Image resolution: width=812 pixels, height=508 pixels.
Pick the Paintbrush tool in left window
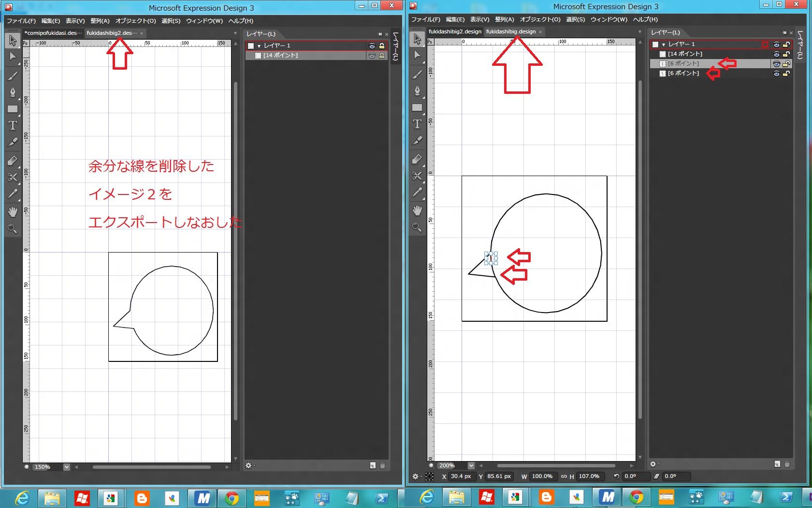(x=13, y=76)
